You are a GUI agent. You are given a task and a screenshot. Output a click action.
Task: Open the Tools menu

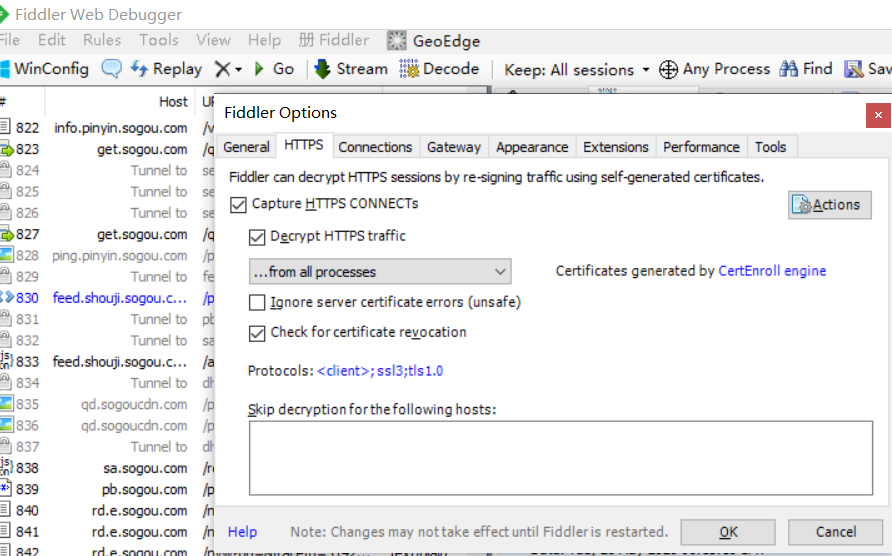(x=159, y=40)
